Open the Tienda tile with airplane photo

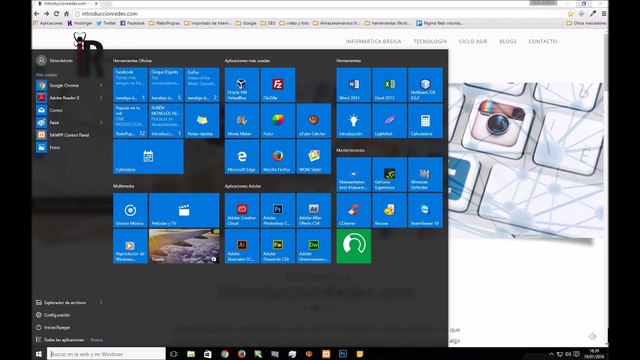pyautogui.click(x=184, y=247)
